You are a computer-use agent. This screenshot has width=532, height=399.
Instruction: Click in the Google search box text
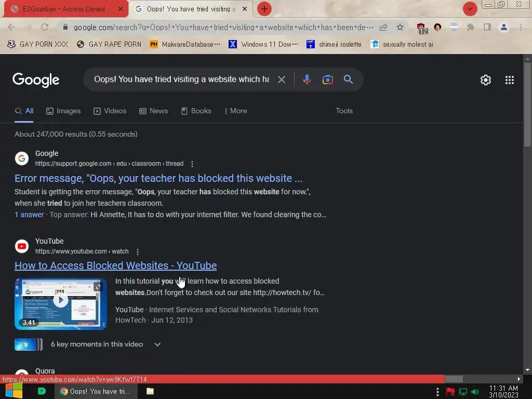click(x=181, y=79)
